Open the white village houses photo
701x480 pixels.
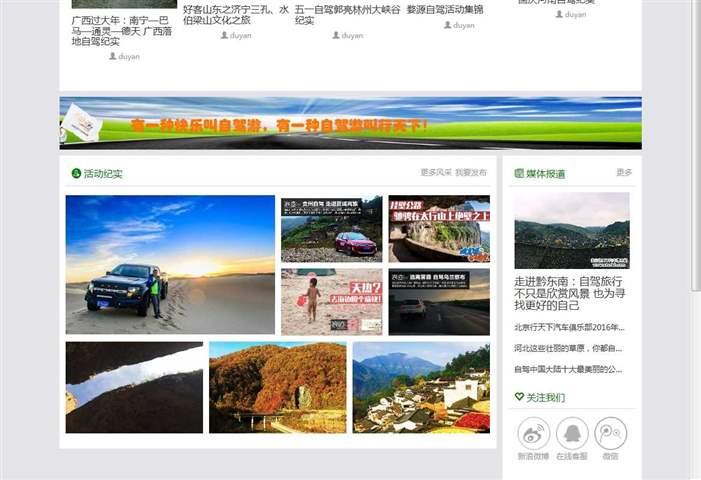421,387
